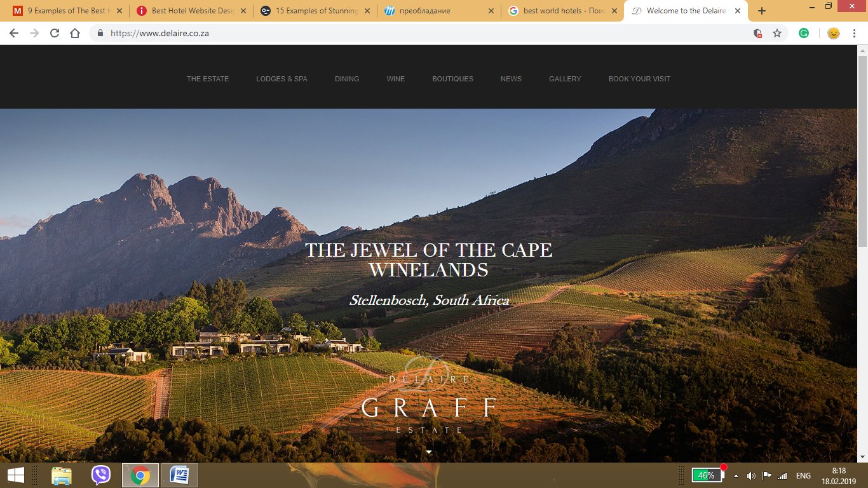
Task: Open the Grammarly extension icon
Action: pos(804,34)
